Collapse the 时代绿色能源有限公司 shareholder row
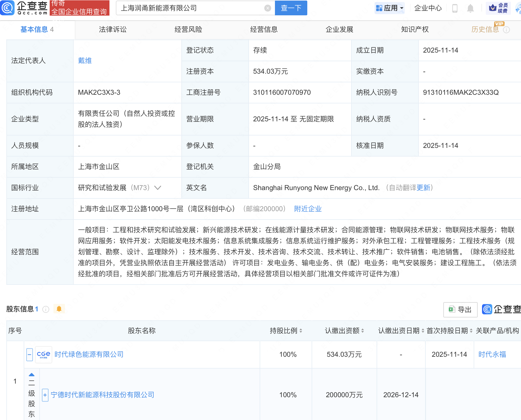The height and width of the screenshot is (420, 521). click(29, 354)
